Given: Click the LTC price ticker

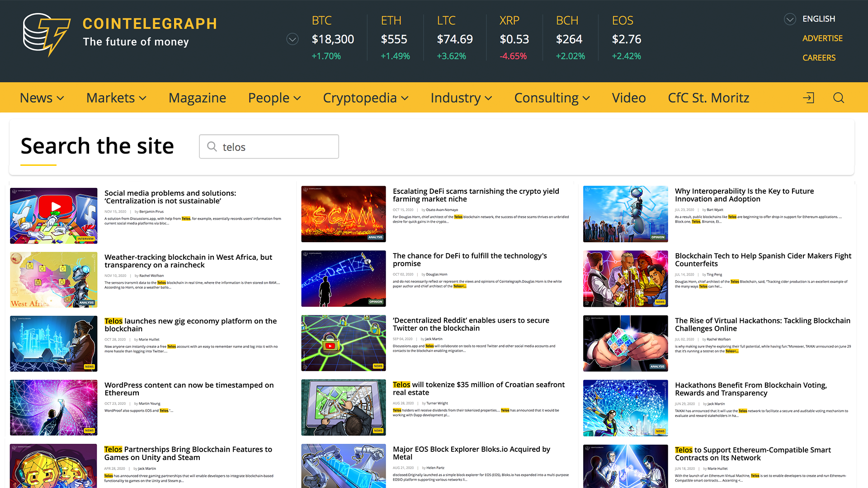Looking at the screenshot, I should tap(455, 38).
